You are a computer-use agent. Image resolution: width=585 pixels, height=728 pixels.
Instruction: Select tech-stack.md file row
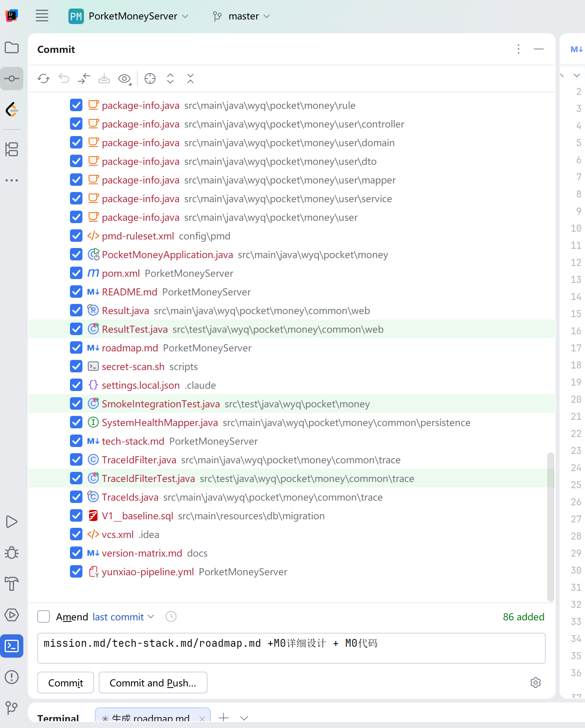click(292, 441)
